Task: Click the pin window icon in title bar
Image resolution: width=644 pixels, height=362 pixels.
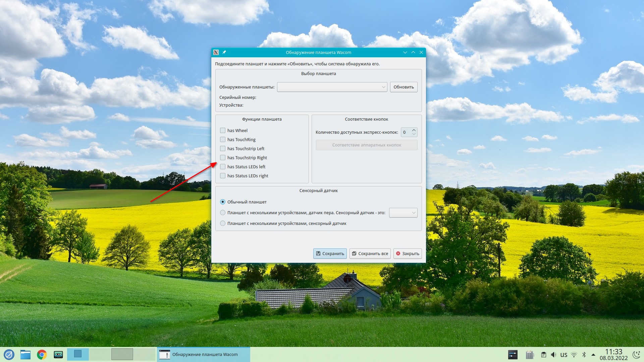Action: point(224,52)
